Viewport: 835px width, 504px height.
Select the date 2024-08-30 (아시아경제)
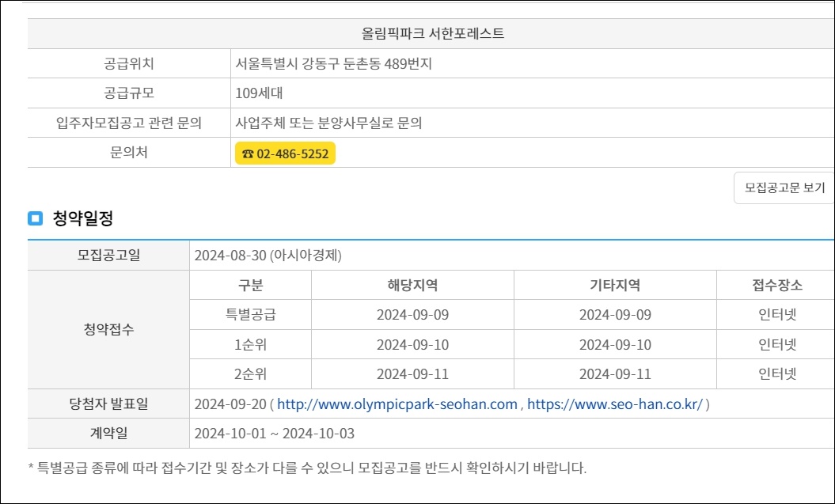pyautogui.click(x=268, y=256)
